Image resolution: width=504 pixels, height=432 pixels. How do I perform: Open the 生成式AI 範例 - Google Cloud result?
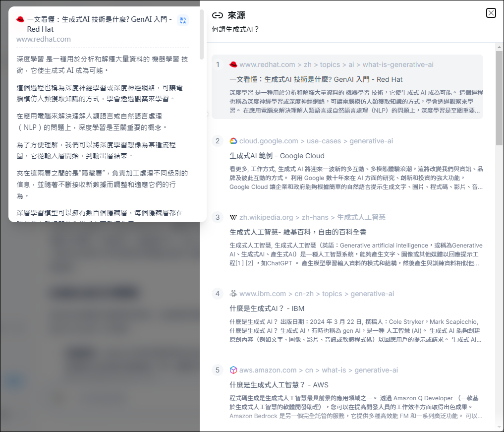(x=277, y=156)
